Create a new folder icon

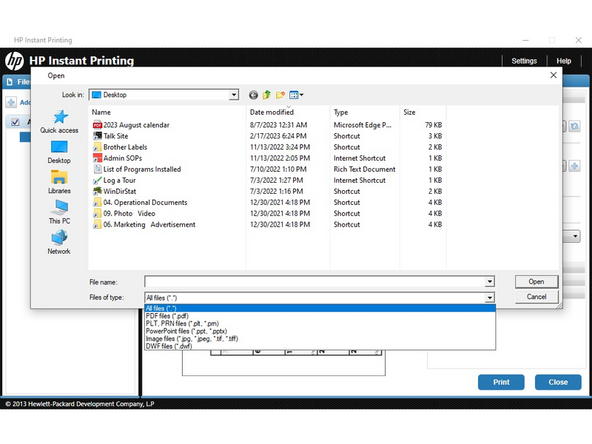280,95
